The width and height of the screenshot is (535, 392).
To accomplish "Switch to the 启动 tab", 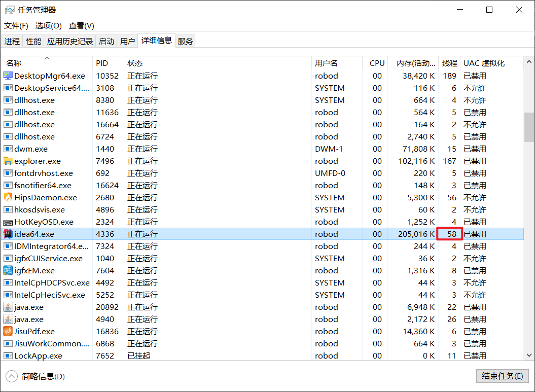I will click(106, 41).
